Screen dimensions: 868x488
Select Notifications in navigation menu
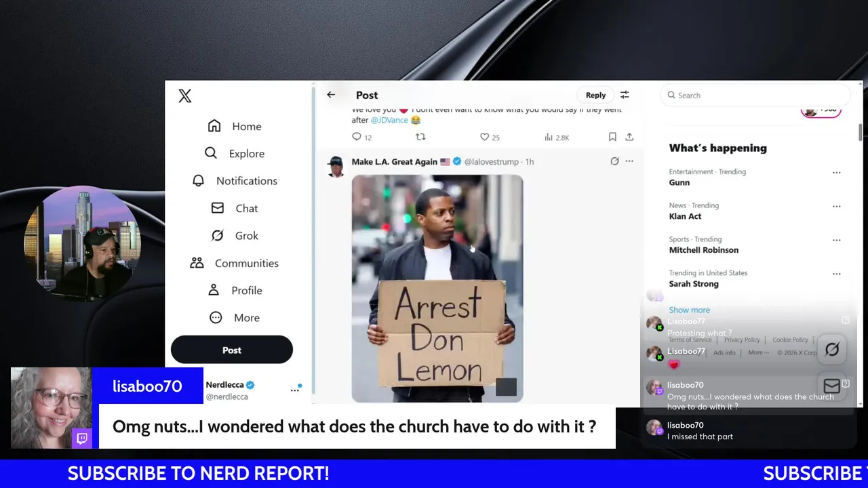pyautogui.click(x=247, y=181)
